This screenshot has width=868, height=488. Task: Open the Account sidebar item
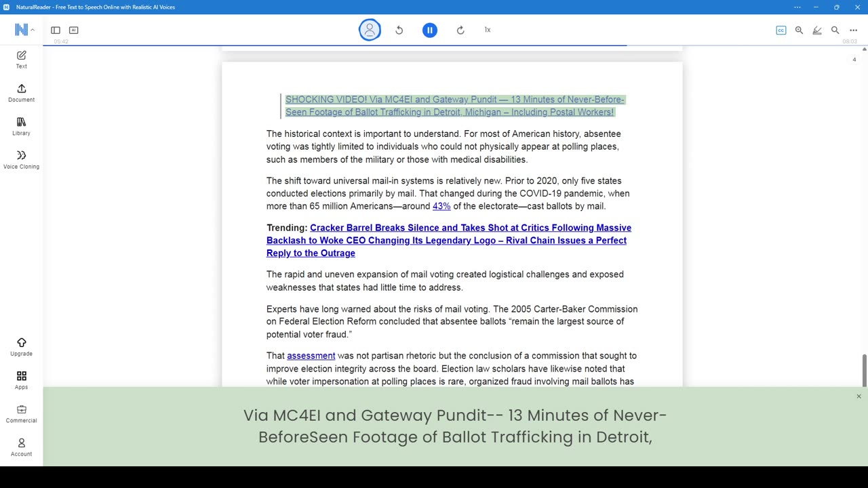(21, 447)
